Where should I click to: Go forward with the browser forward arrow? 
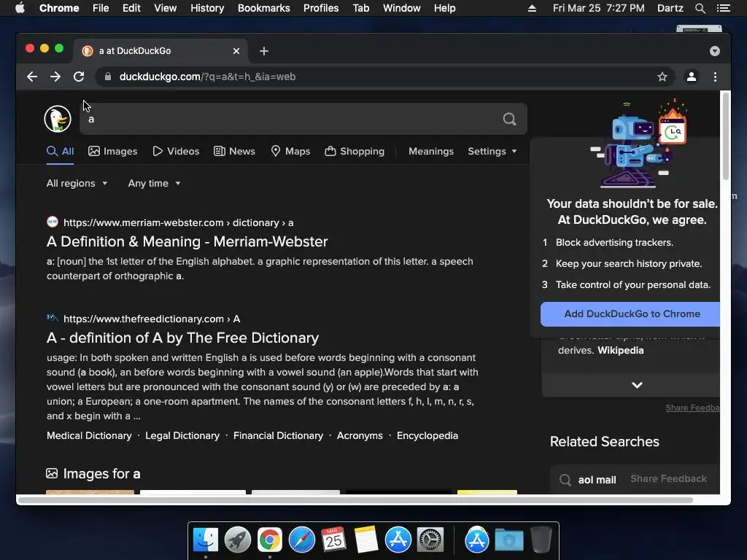coord(55,77)
